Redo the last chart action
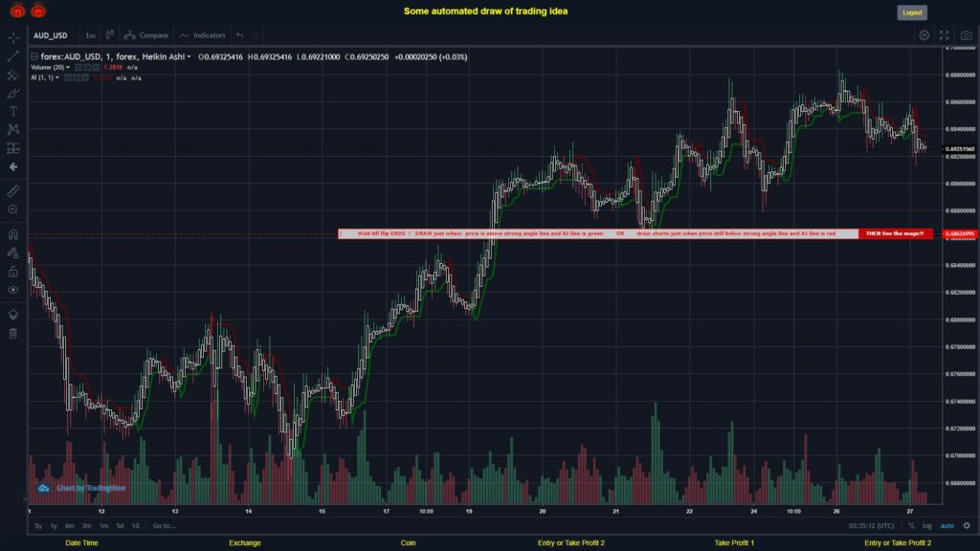Viewport: 980px width, 551px height. (254, 35)
